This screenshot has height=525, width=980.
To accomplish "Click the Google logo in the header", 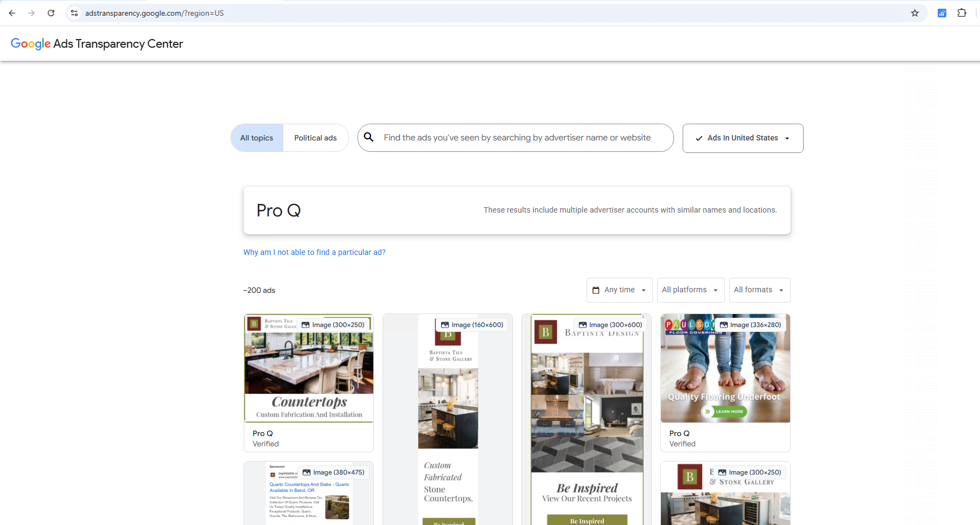I will 30,44.
